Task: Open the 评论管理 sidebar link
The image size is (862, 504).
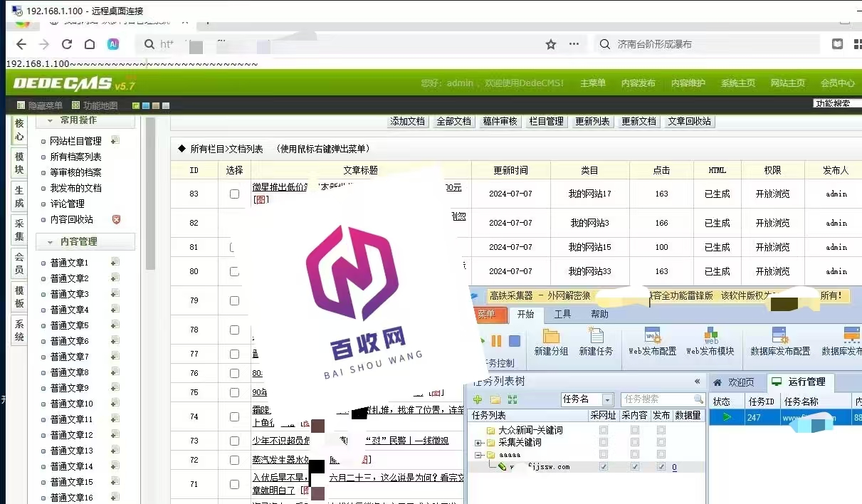Action: (x=67, y=204)
